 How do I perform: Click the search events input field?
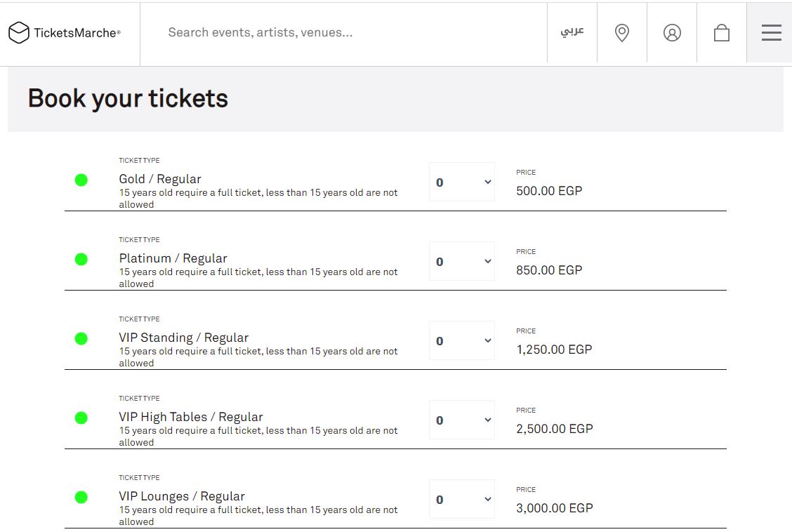pyautogui.click(x=344, y=32)
